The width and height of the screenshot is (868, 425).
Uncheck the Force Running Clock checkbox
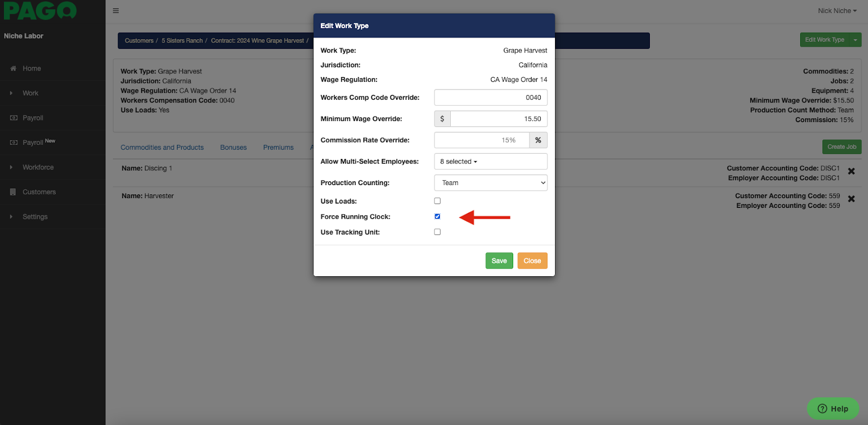pyautogui.click(x=437, y=217)
